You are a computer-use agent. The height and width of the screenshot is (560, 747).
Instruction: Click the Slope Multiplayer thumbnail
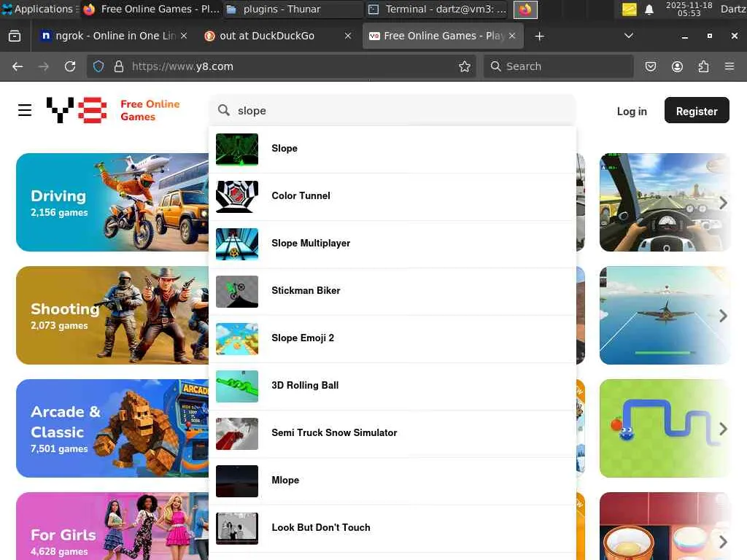[x=237, y=244]
